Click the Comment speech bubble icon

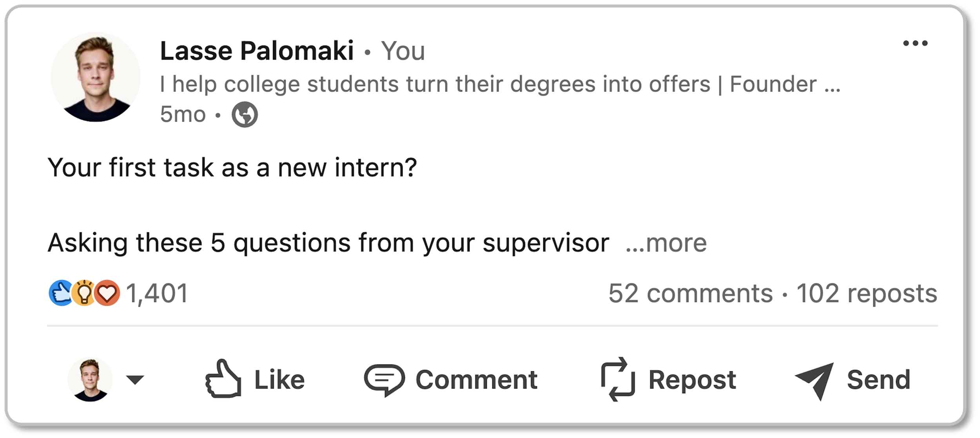pos(384,379)
